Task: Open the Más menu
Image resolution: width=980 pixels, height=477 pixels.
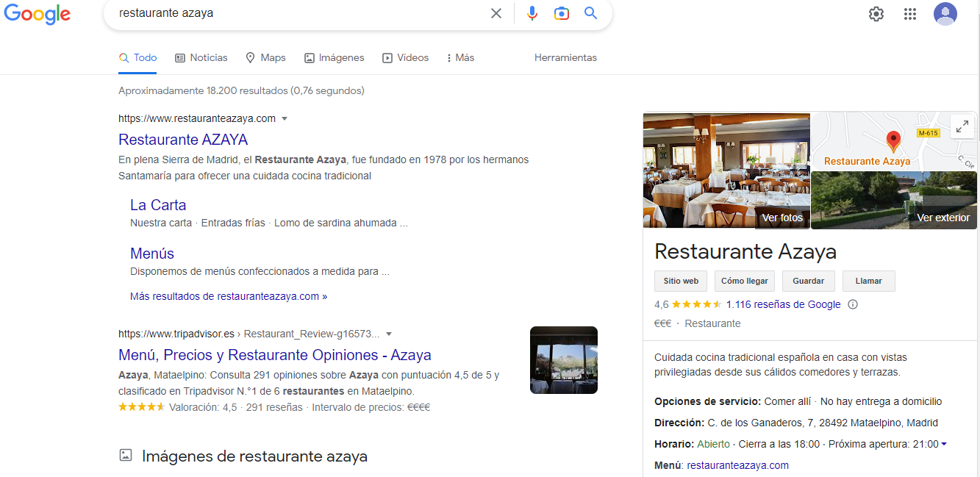Action: (459, 57)
